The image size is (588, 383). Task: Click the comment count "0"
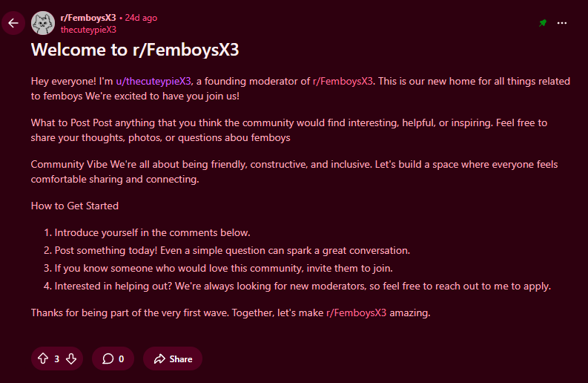coord(121,359)
